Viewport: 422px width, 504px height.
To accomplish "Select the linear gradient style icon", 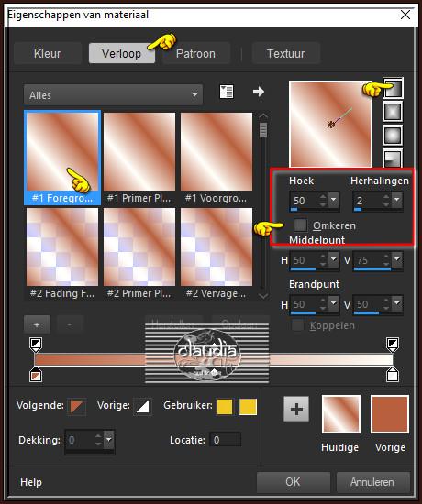I will 393,88.
